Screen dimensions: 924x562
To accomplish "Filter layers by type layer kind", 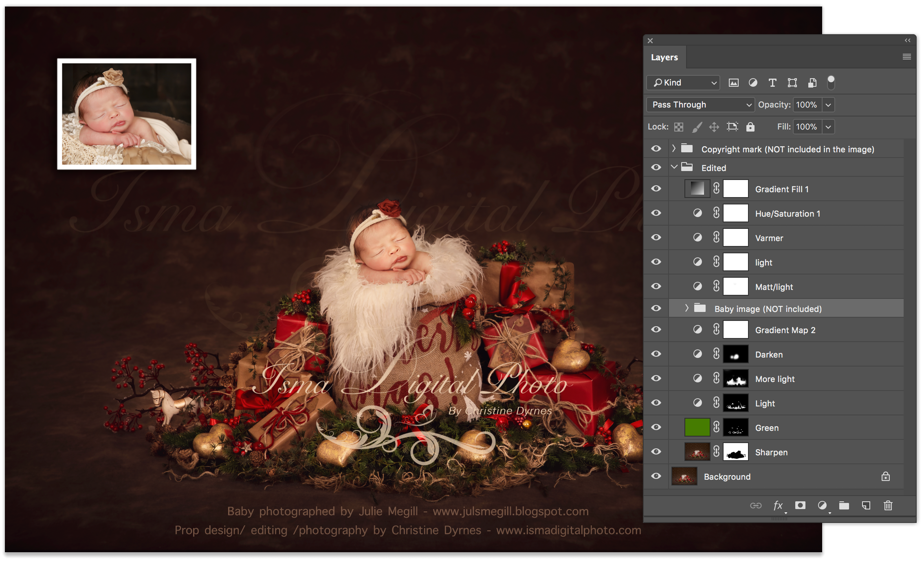I will (x=772, y=83).
